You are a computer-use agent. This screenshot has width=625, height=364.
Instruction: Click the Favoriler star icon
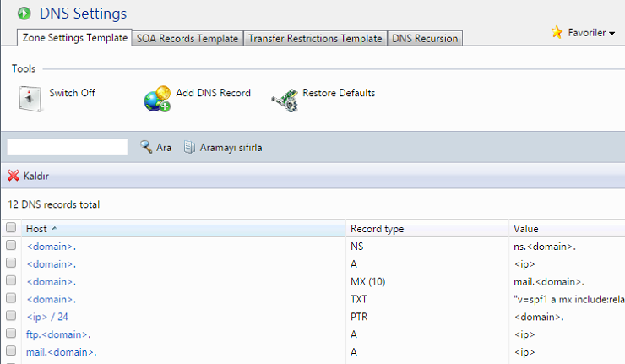557,32
